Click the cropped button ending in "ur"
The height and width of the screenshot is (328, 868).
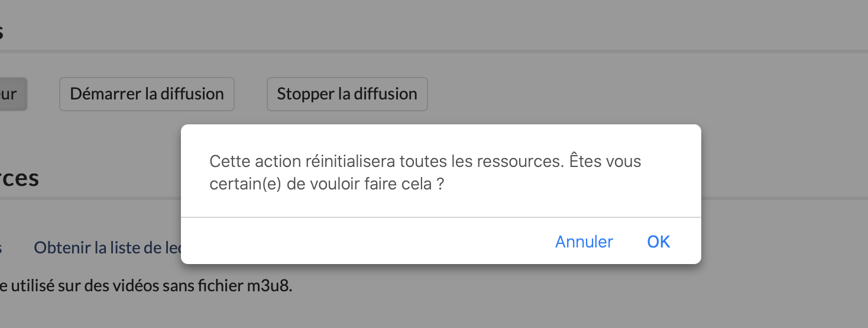pos(12,94)
